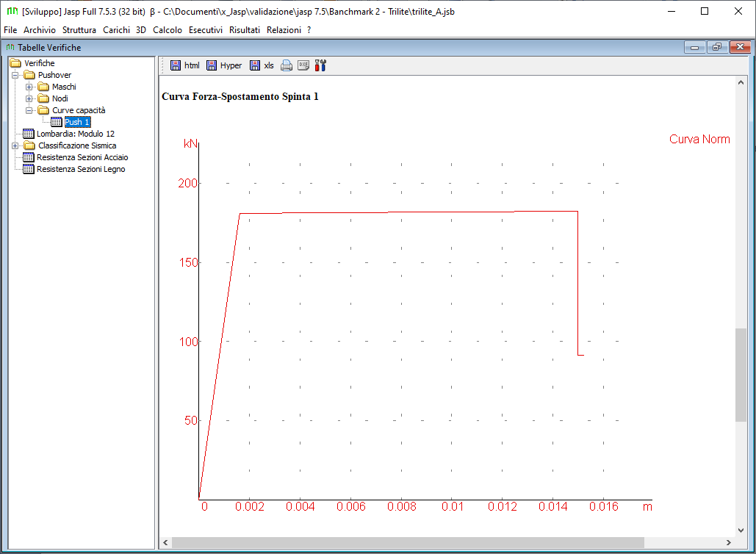Click the Jasp application icon in title bar
Screen dimensions: 756x554
click(x=12, y=11)
